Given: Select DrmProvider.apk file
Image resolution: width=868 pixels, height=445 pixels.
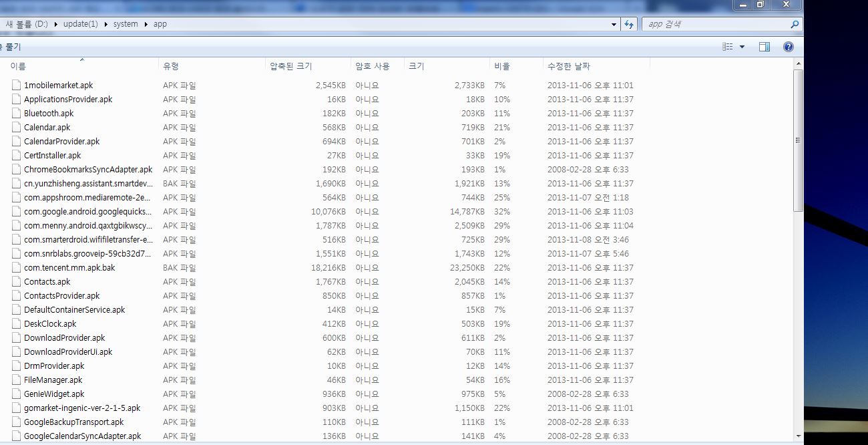Looking at the screenshot, I should click(x=54, y=366).
